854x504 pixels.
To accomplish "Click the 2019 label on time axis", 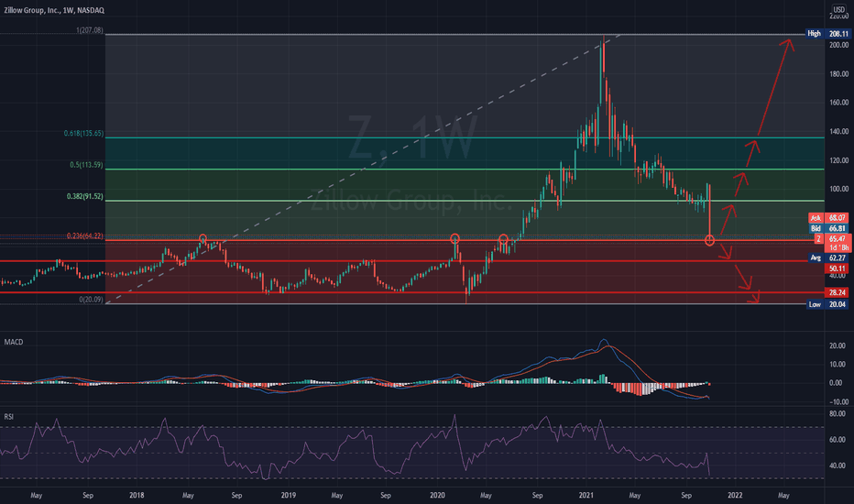I will coord(288,495).
